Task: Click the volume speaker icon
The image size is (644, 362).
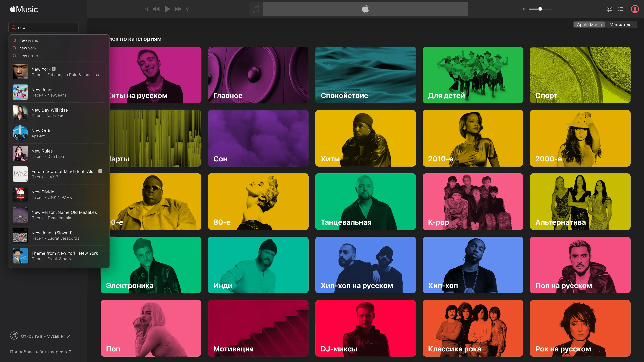Action: click(x=524, y=9)
